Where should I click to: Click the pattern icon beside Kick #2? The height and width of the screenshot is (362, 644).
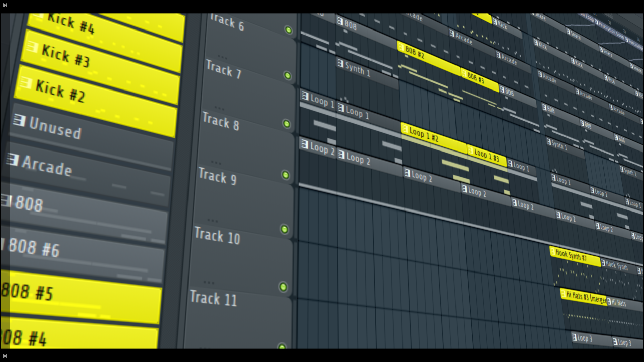[26, 83]
